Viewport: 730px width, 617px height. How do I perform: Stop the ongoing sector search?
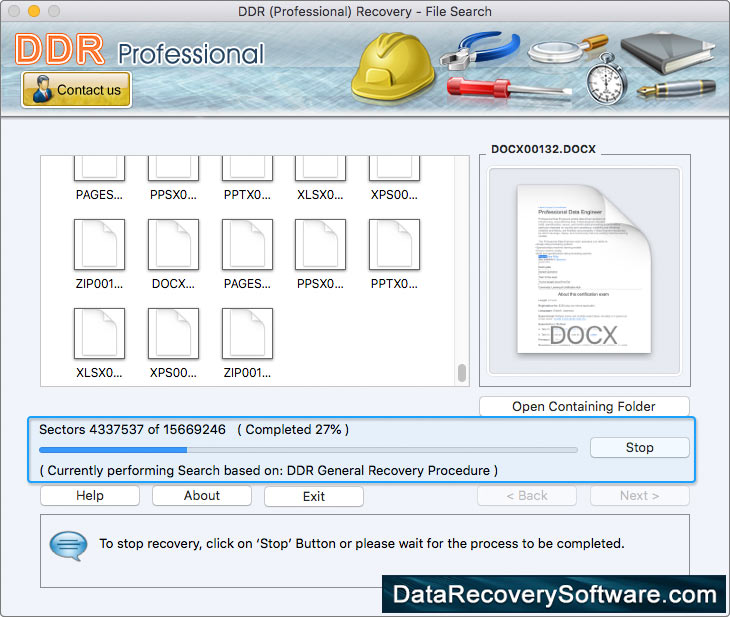(639, 447)
